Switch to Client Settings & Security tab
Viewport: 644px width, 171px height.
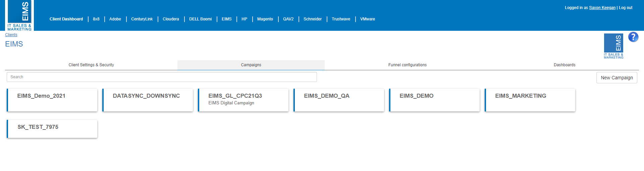pos(91,65)
